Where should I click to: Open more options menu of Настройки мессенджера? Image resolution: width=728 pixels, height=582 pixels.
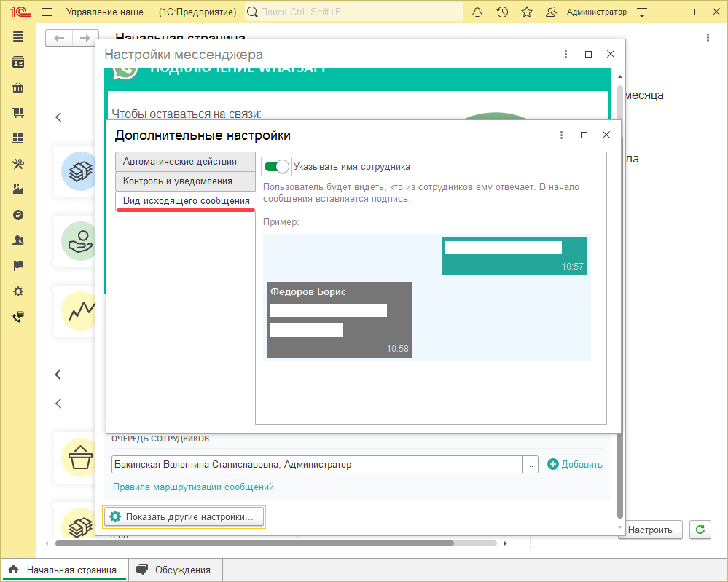click(x=566, y=55)
